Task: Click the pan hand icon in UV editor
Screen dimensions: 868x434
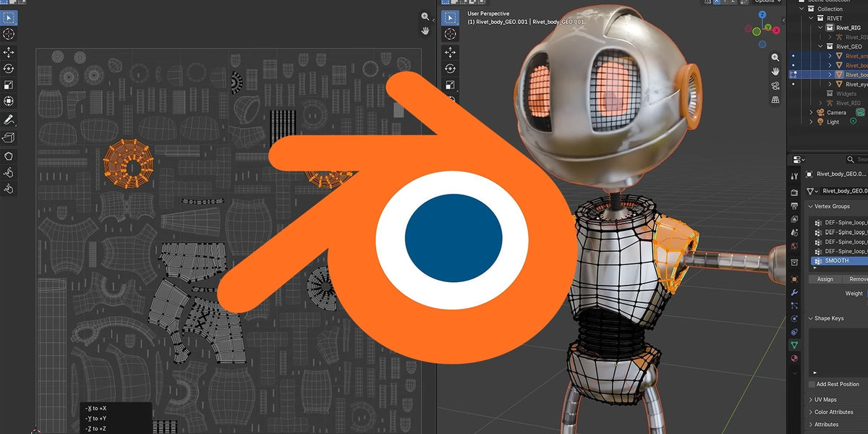Action: click(x=425, y=30)
